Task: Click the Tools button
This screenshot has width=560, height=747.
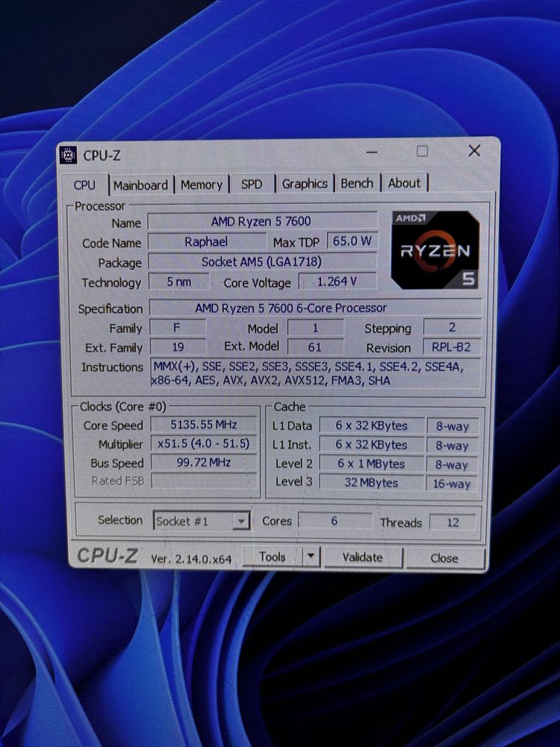Action: coord(273,557)
